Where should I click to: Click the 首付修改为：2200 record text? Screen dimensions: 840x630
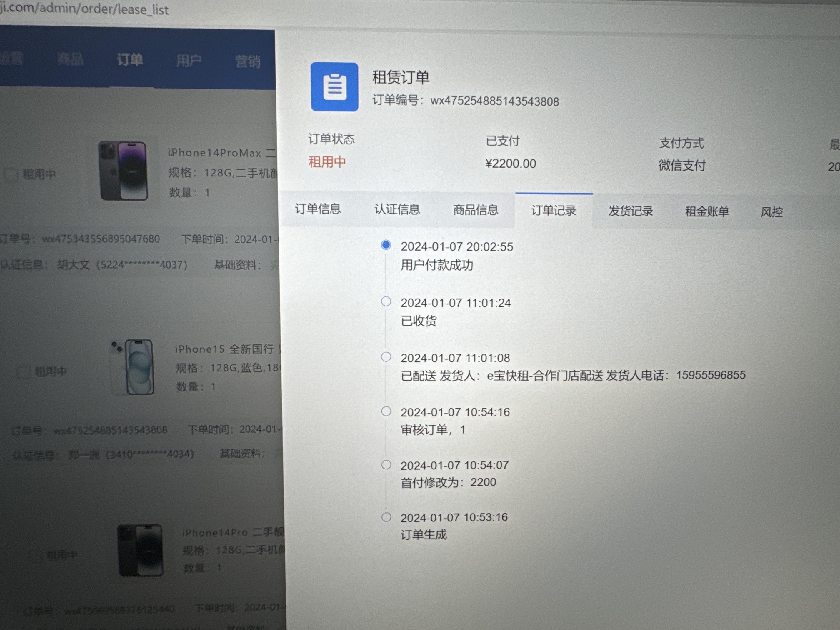point(449,482)
